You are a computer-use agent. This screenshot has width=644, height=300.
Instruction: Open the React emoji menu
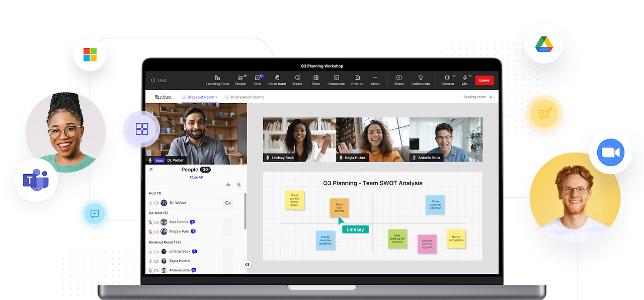click(297, 78)
